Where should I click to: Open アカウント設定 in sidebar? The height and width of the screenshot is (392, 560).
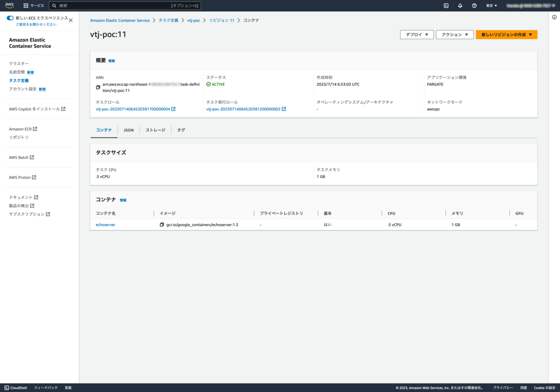click(23, 89)
